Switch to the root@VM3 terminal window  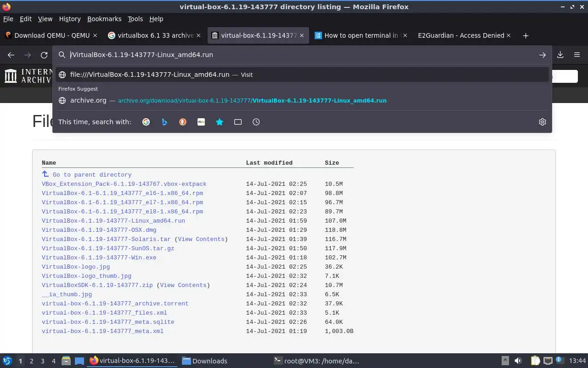(317, 361)
